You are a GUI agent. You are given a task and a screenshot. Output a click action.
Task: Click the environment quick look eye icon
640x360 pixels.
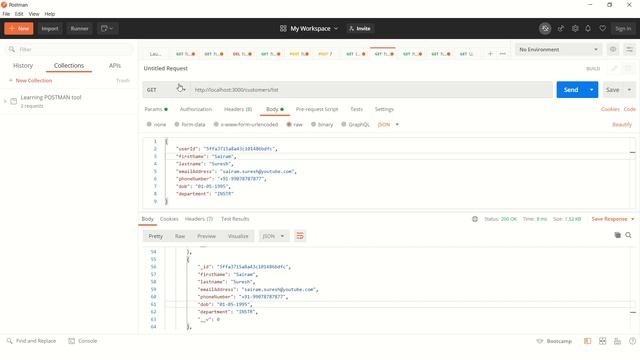(x=613, y=49)
